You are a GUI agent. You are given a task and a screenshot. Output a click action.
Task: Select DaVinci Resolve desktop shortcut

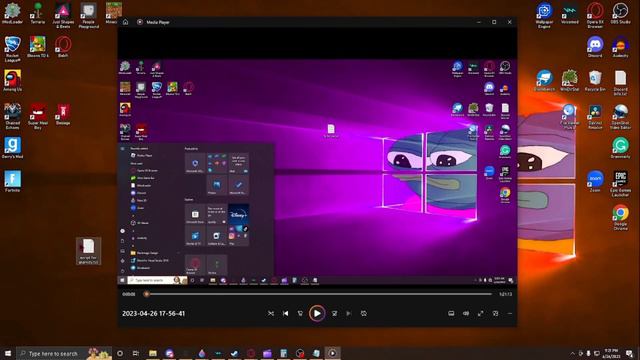pyautogui.click(x=595, y=116)
